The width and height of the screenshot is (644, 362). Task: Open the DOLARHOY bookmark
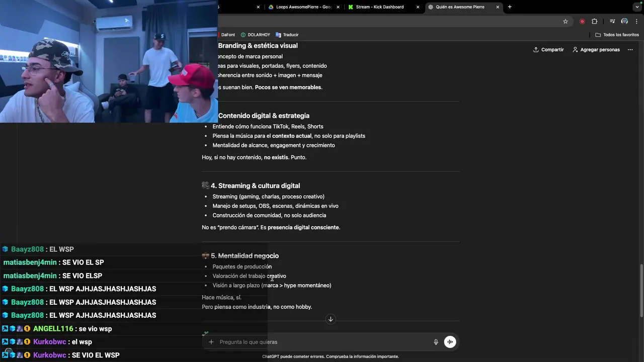(x=256, y=35)
